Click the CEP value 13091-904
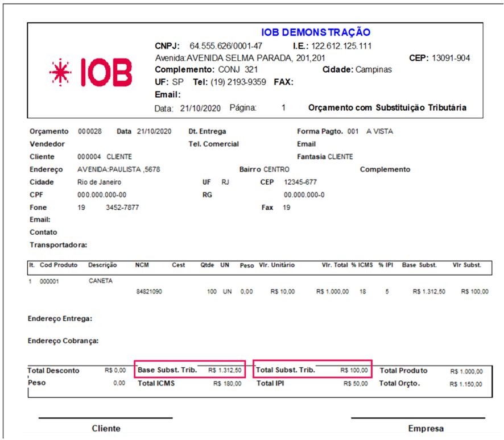 click(x=451, y=58)
